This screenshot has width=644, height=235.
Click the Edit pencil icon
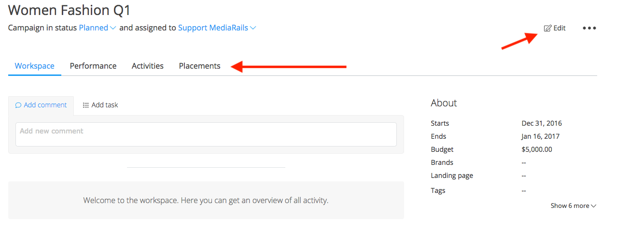pos(547,28)
